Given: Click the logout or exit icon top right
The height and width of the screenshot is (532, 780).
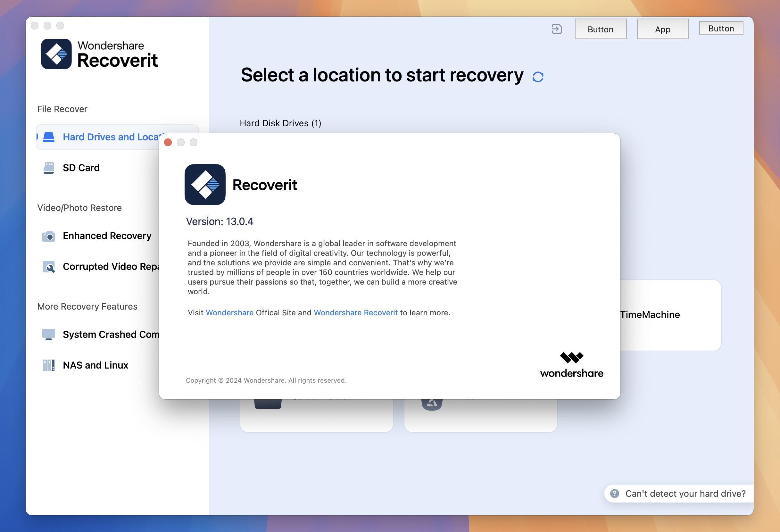Looking at the screenshot, I should click(557, 29).
